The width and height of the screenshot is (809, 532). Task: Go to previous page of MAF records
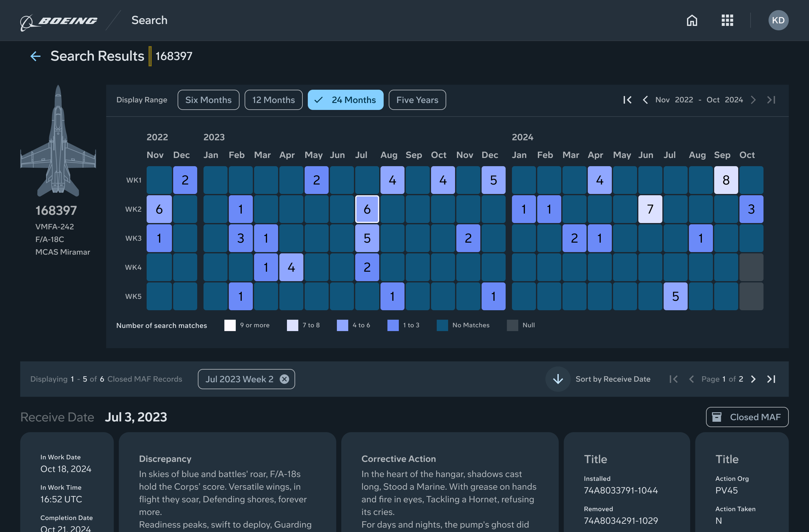691,379
